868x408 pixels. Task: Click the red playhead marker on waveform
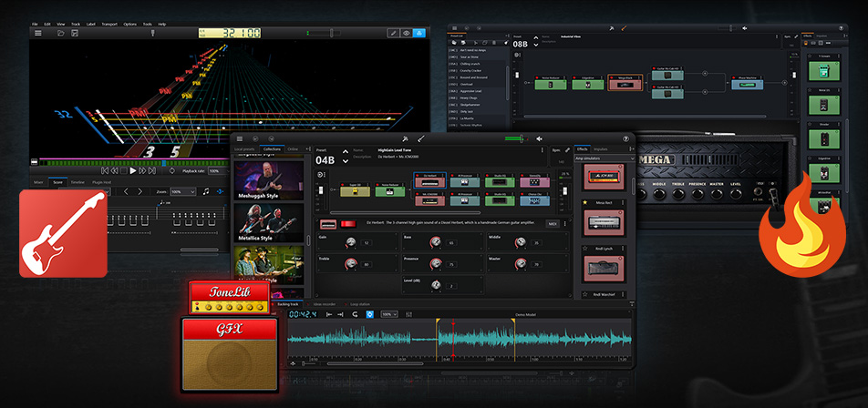pyautogui.click(x=453, y=322)
